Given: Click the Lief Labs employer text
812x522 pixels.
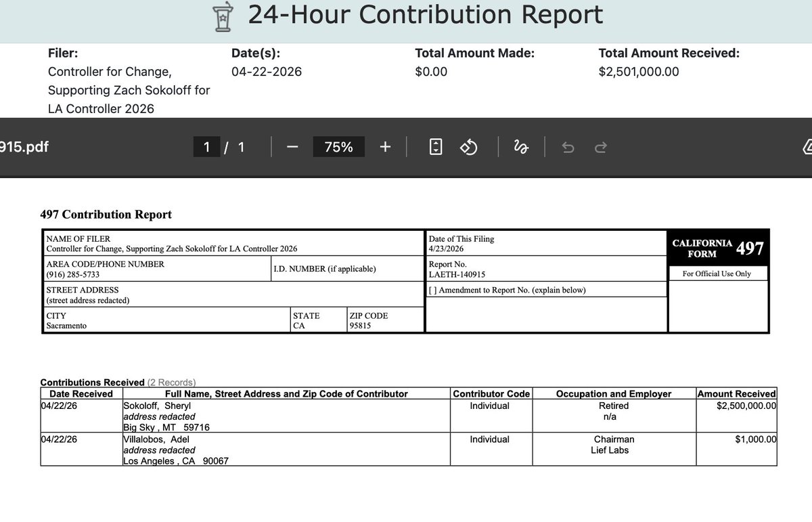Looking at the screenshot, I should point(610,450).
